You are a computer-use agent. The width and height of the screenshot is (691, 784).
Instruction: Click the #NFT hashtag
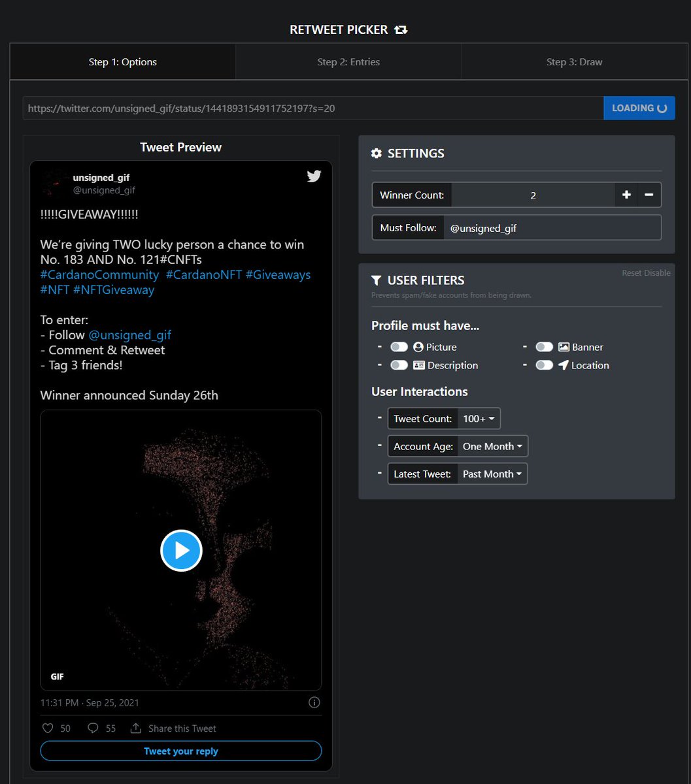tap(55, 289)
